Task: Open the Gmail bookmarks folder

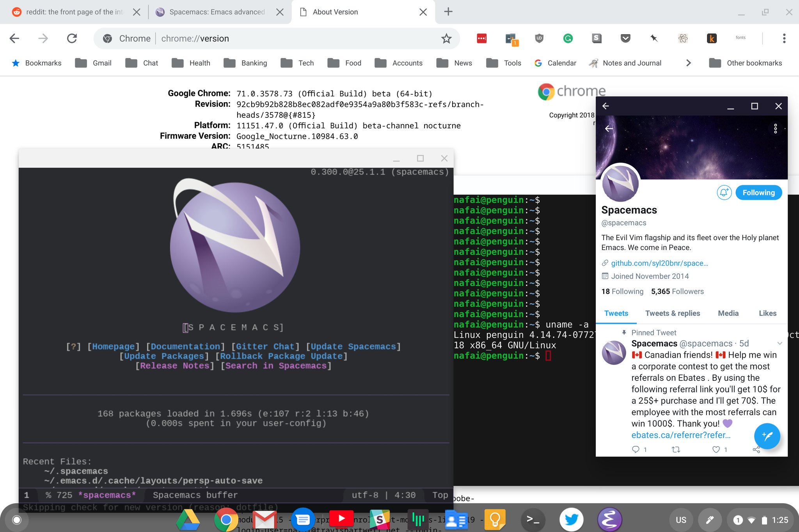Action: (x=93, y=63)
